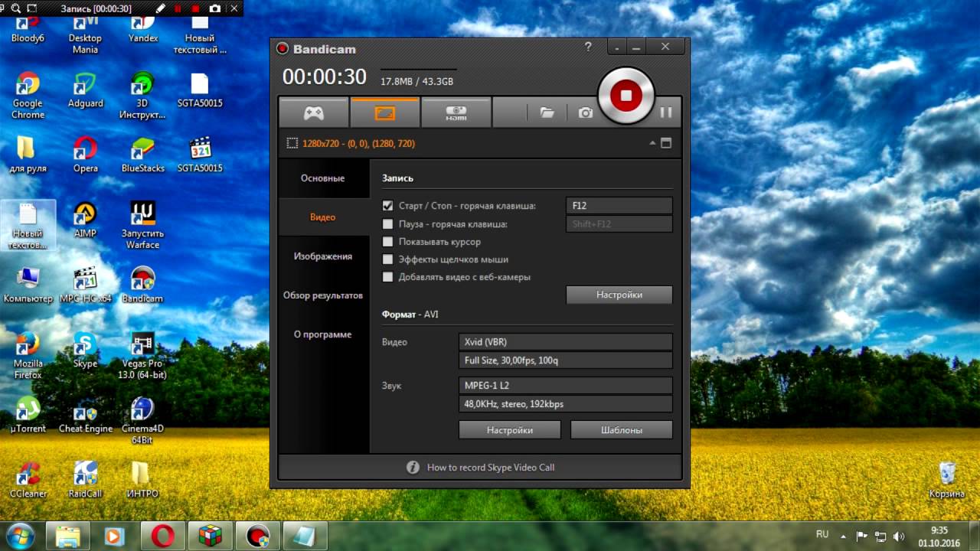Click the info icon in Bandicam footer

413,468
